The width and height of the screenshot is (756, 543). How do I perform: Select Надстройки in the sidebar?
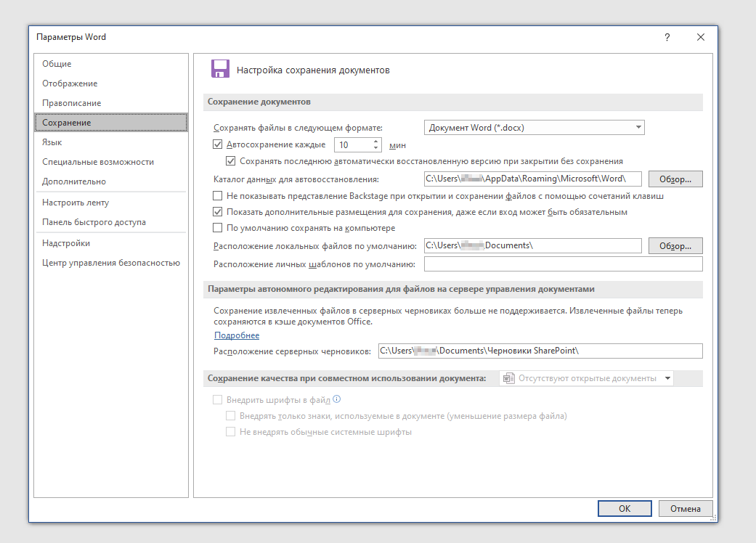point(111,243)
